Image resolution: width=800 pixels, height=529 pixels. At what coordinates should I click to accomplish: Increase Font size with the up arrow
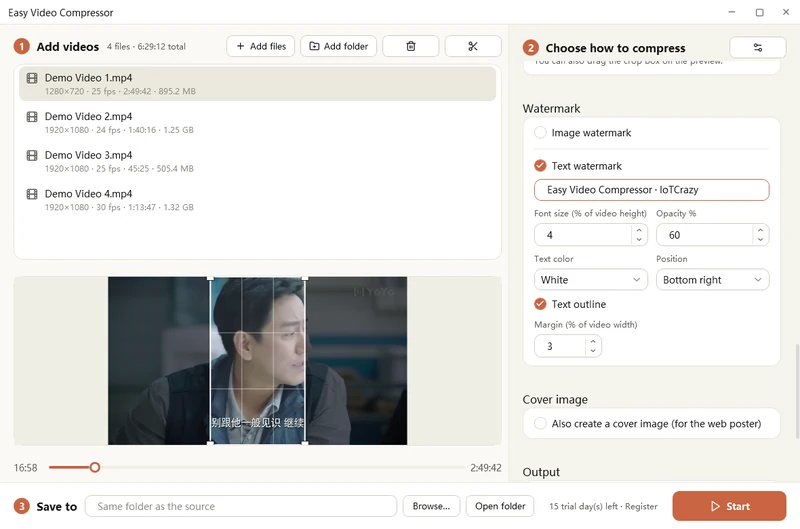(x=639, y=230)
